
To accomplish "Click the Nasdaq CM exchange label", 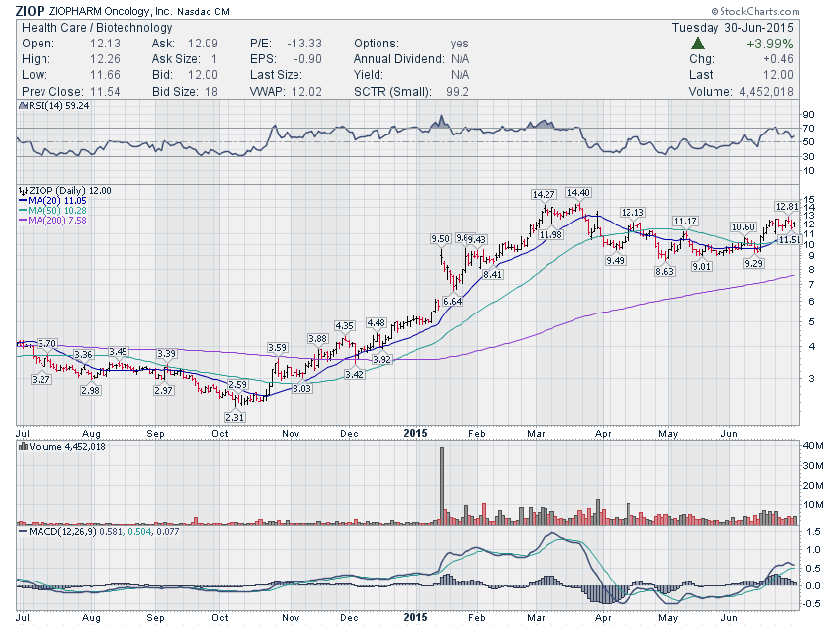I will click(204, 11).
